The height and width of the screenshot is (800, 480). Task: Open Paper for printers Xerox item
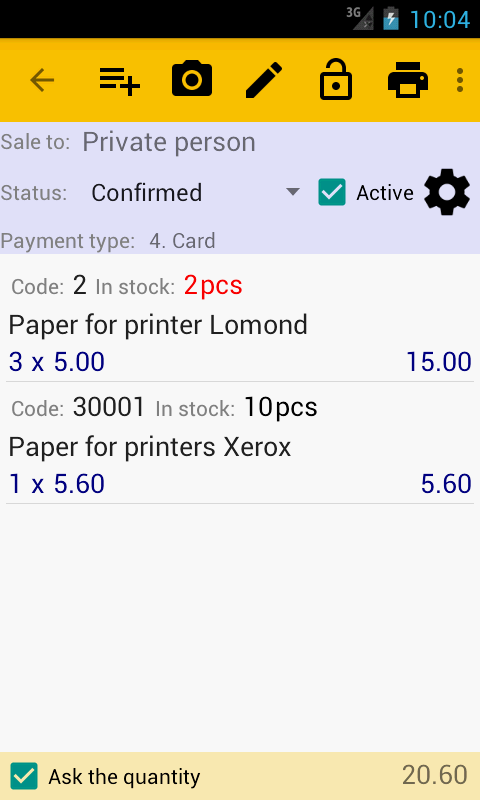[150, 447]
